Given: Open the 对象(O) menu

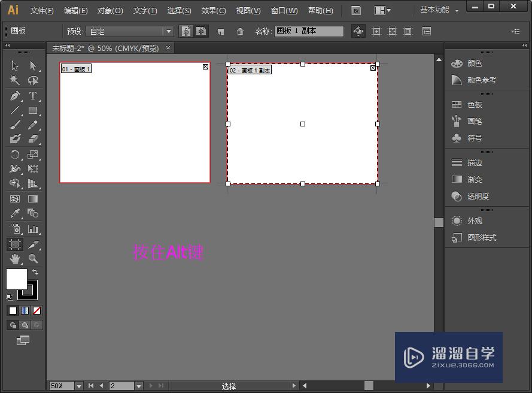Looking at the screenshot, I should coord(110,11).
